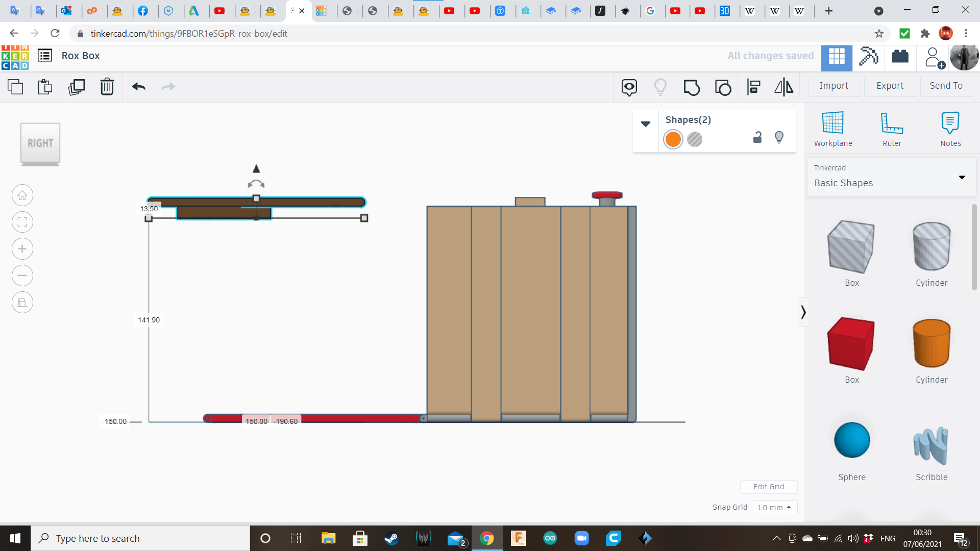
Task: Collapse the Shapes inspector panel arrow
Action: (646, 124)
